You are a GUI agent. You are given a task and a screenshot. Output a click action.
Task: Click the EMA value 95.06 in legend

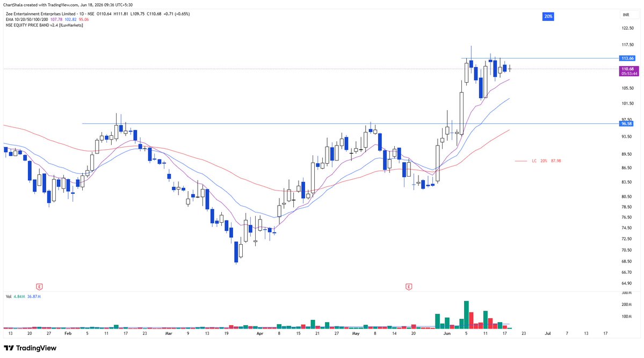(84, 19)
